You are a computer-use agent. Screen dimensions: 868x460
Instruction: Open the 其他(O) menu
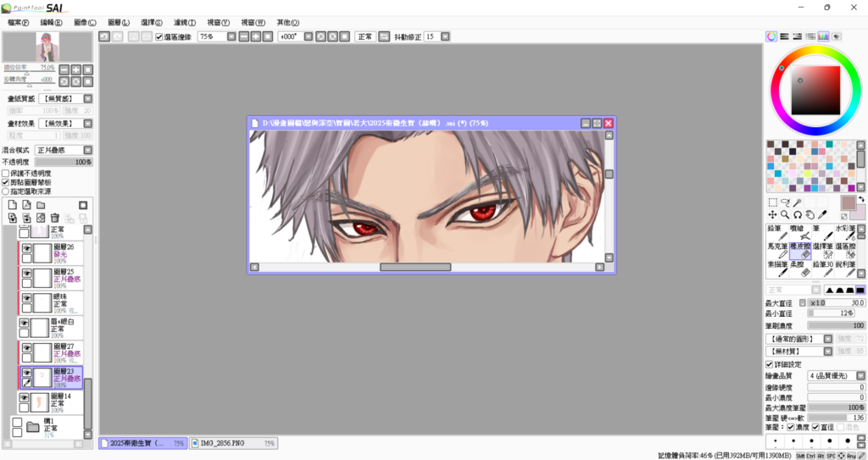288,23
